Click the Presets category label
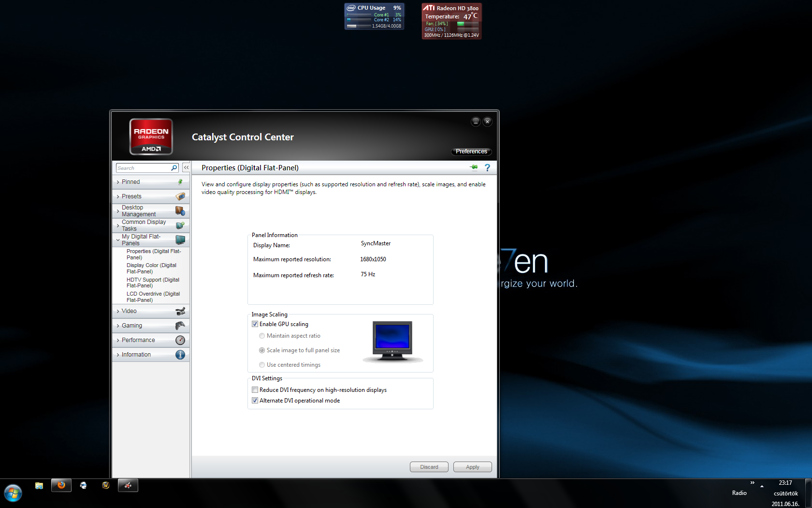The image size is (812, 508). point(131,196)
